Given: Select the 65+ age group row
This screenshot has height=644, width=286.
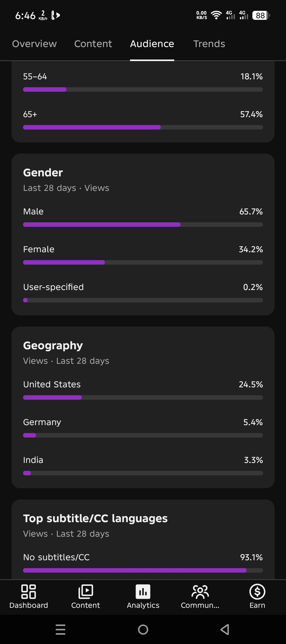Looking at the screenshot, I should [x=143, y=120].
